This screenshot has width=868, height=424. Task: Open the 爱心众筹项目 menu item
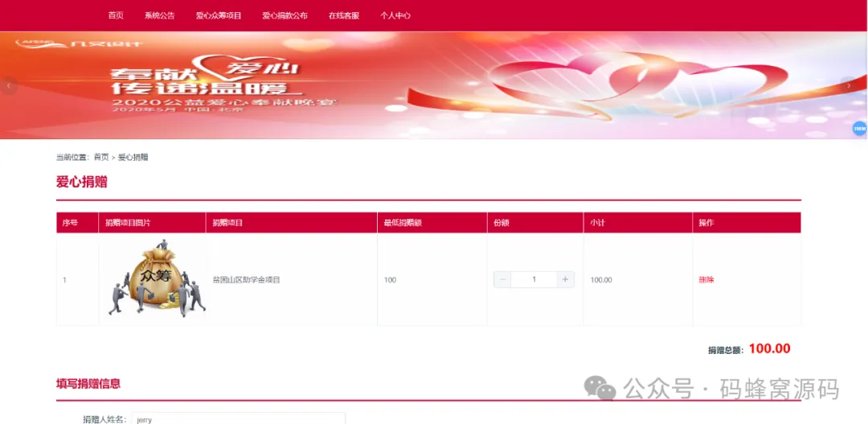pos(219,15)
